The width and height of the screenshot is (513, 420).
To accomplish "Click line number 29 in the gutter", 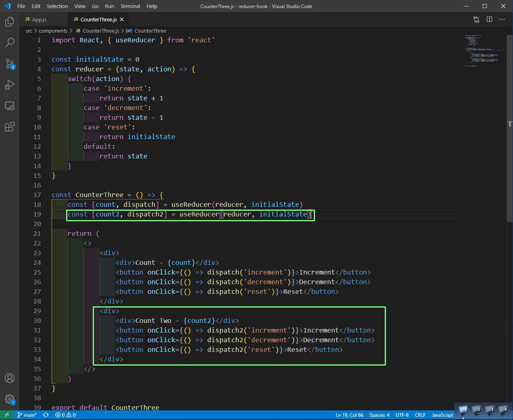I will click(x=37, y=311).
